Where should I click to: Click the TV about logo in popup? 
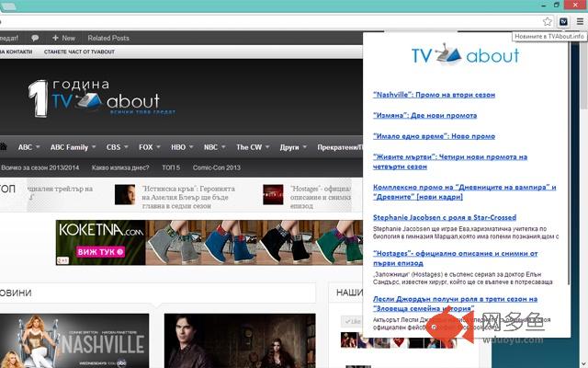pyautogui.click(x=466, y=55)
